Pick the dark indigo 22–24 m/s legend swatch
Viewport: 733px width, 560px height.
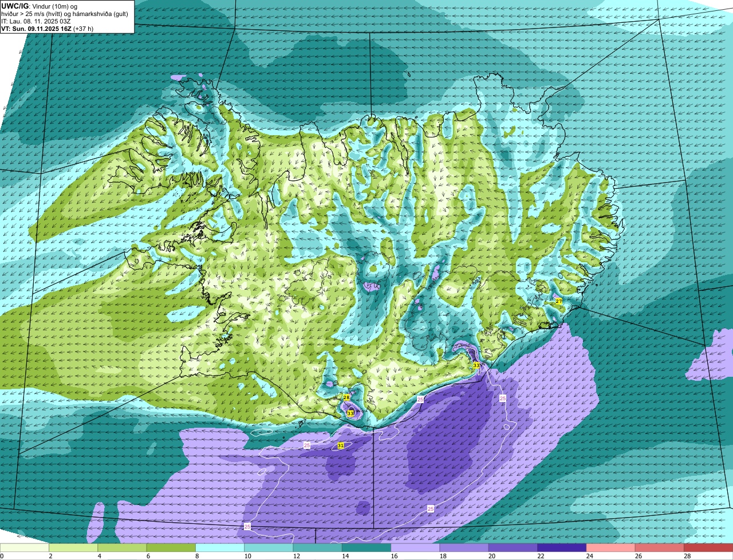coord(562,547)
